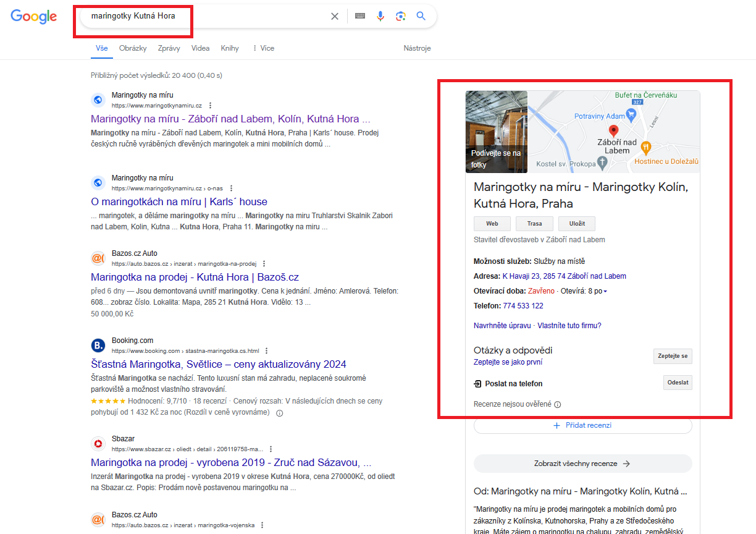Open options menu for o-nas result
Viewport: 756px width, 534px height.
click(x=231, y=189)
